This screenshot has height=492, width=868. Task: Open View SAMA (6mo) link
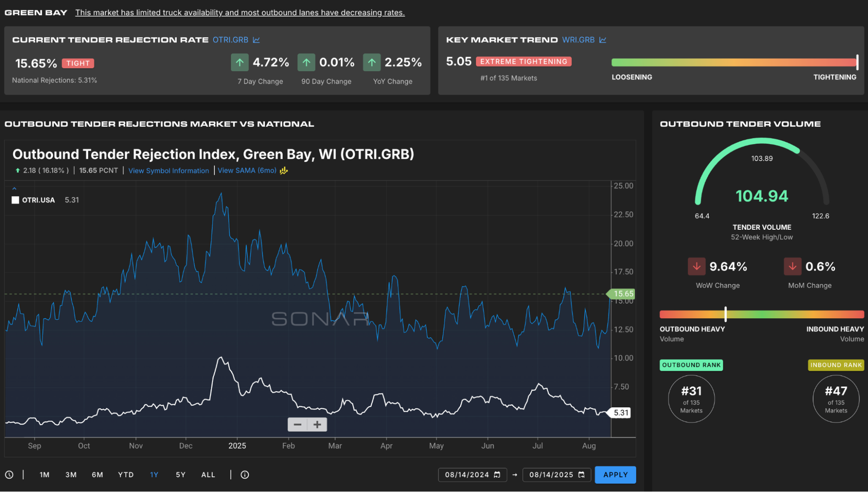coord(247,170)
